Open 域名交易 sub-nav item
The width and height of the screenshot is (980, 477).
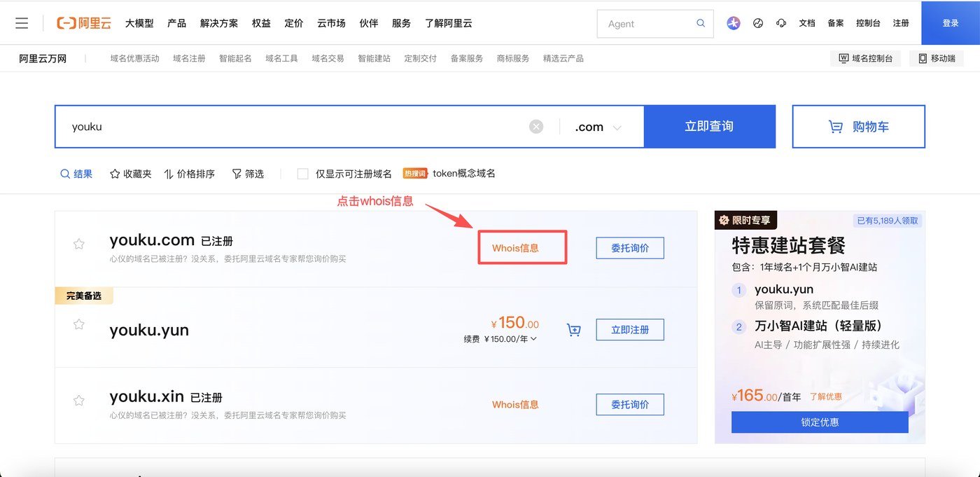pos(328,58)
